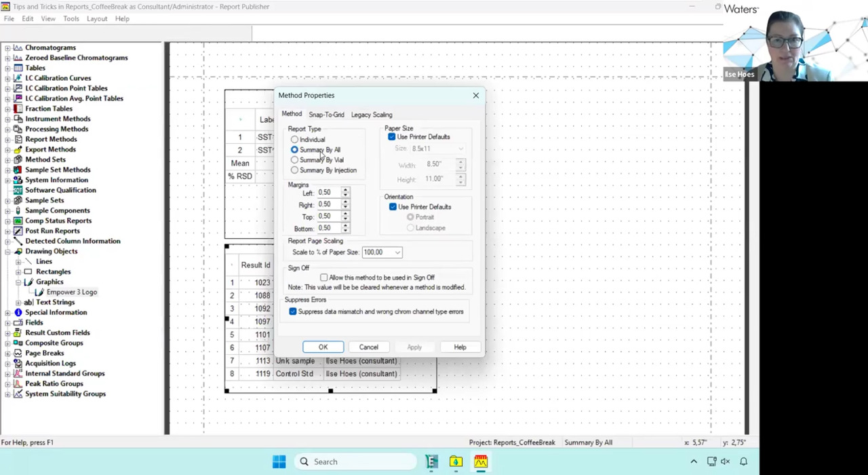
Task: Click the Left margin input field
Action: click(328, 193)
